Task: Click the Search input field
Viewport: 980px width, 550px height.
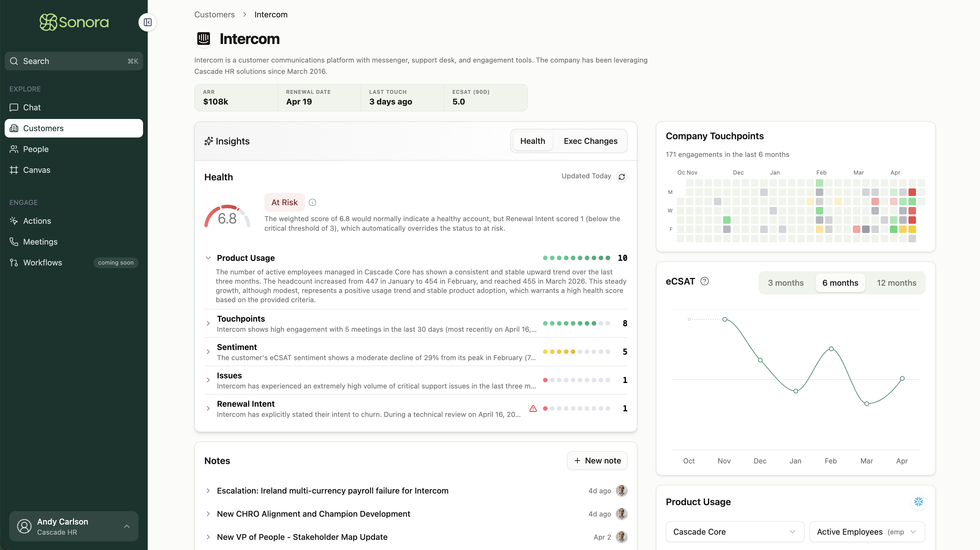Action: coord(74,61)
